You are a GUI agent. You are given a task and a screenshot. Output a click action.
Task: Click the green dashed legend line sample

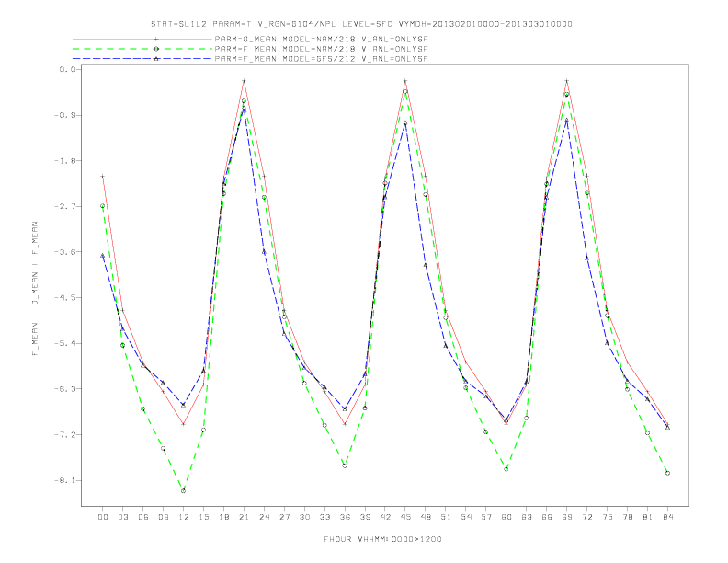142,49
